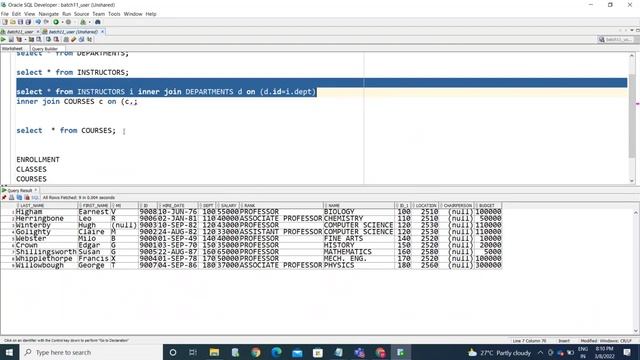Open the Run menu
The image size is (640, 360).
click(67, 14)
